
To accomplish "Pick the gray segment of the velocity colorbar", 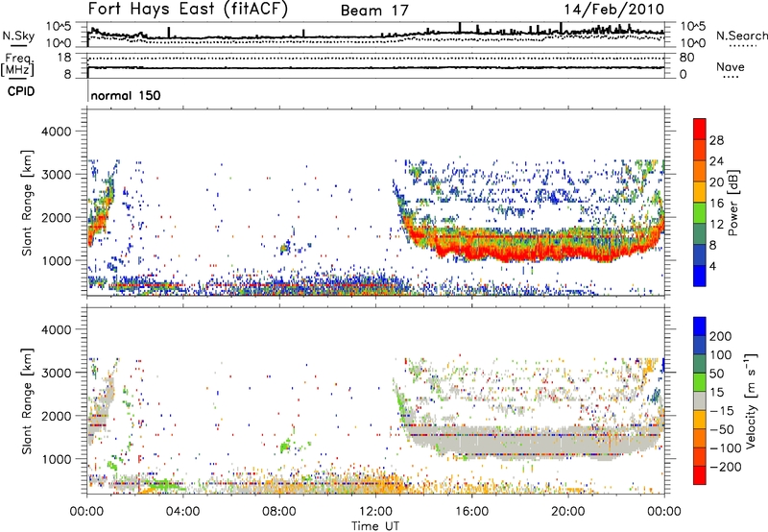I will pyautogui.click(x=700, y=401).
